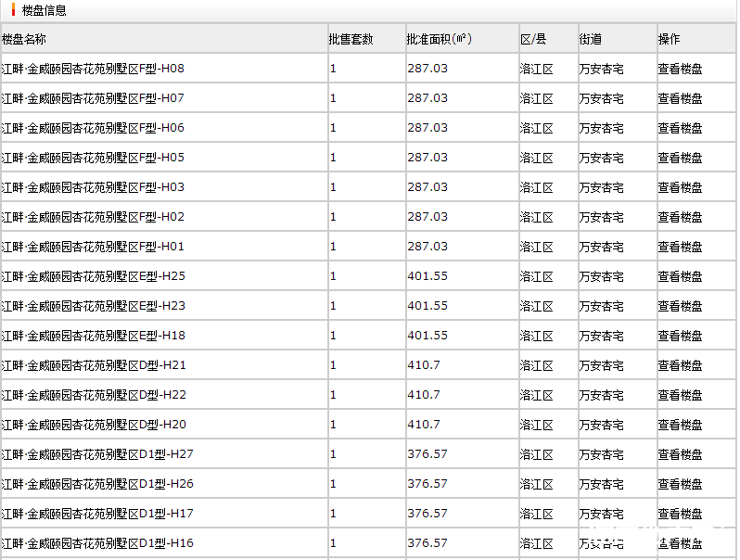Select name ending D1型-H26
This screenshot has width=740, height=560.
pyautogui.click(x=97, y=485)
